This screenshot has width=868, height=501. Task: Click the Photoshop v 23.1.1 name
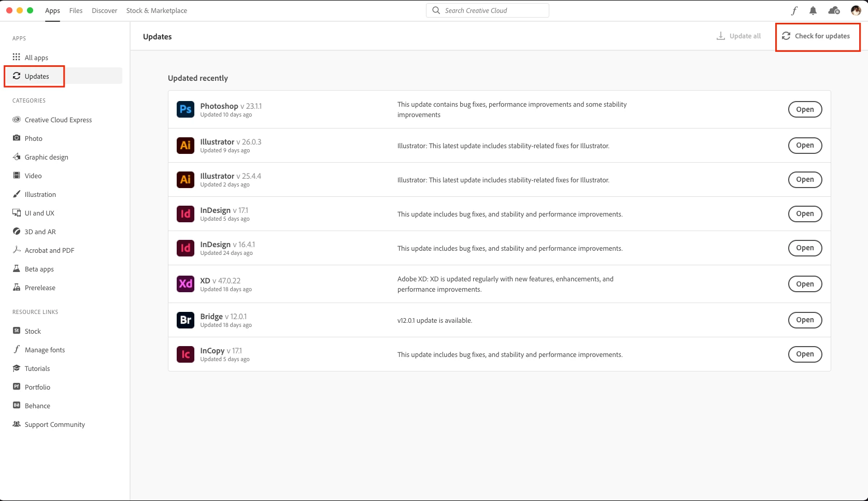[231, 106]
